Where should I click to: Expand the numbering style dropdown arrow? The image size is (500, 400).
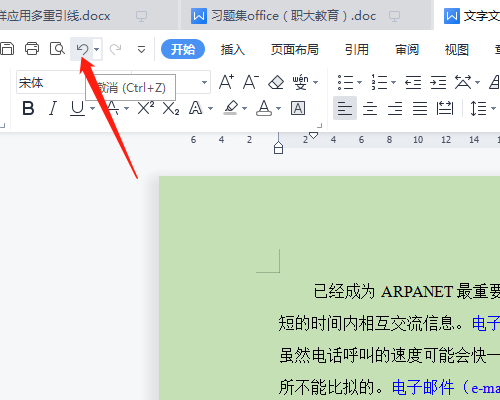pos(393,82)
